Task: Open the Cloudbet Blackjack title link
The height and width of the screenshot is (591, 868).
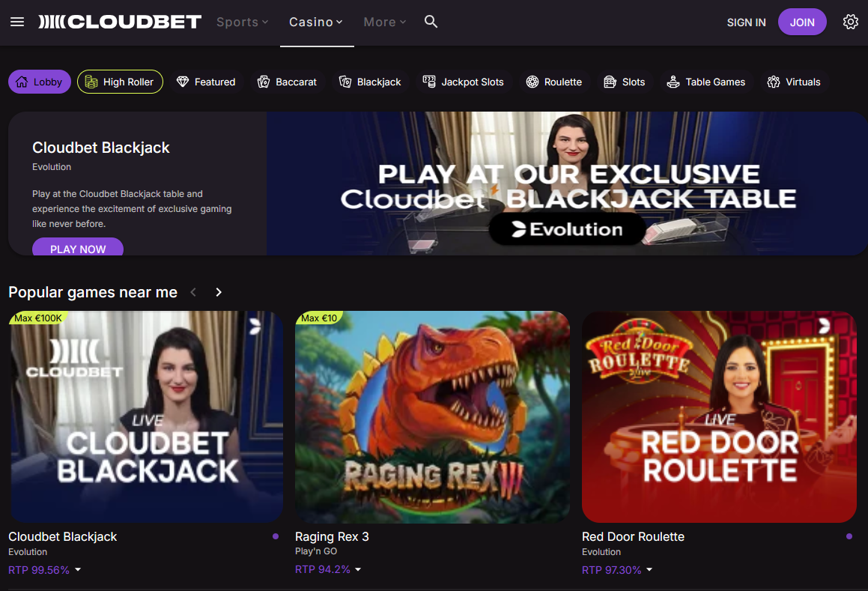Action: click(63, 537)
